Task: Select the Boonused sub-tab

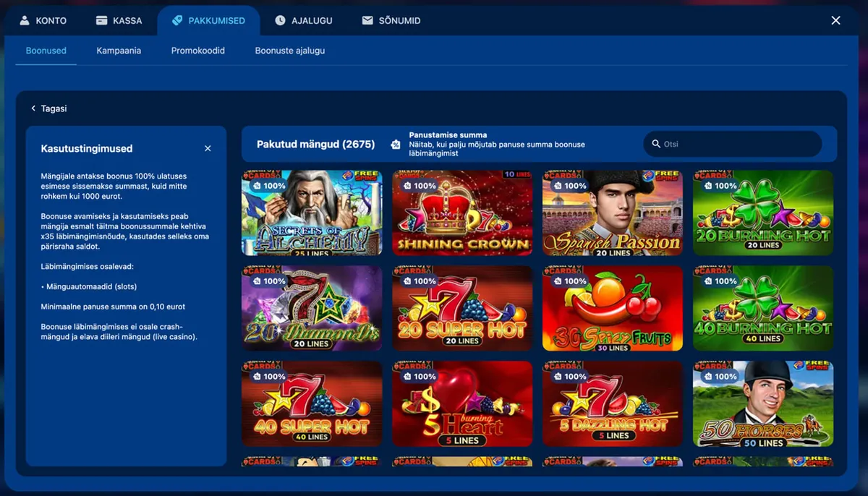Action: click(x=46, y=51)
